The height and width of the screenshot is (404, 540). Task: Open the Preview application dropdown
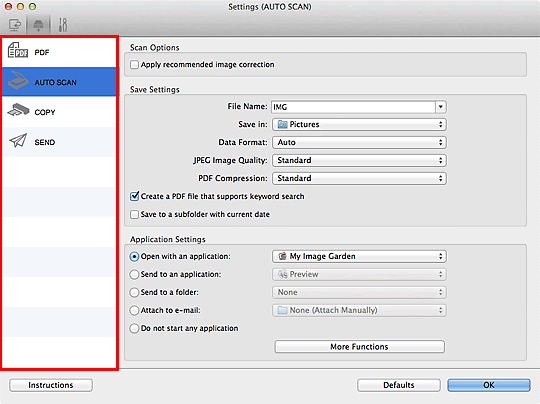[359, 274]
